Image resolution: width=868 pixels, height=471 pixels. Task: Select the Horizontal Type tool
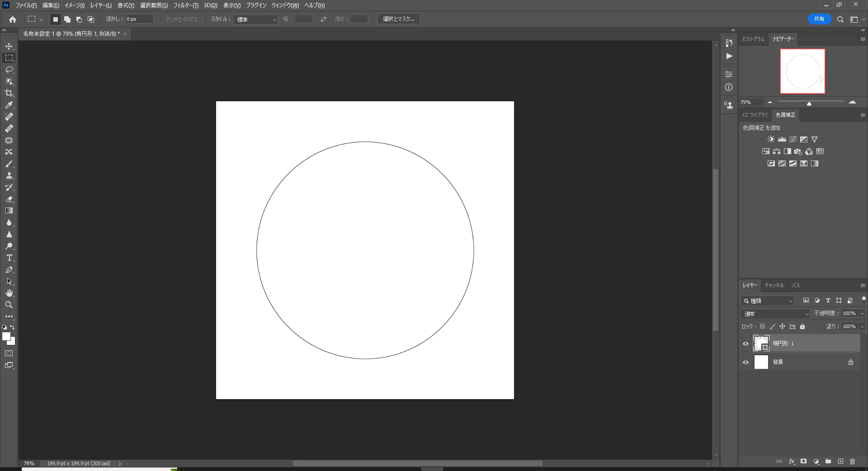9,258
